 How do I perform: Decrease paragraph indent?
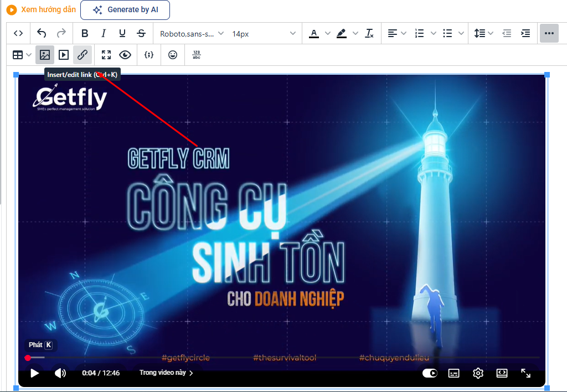point(507,33)
